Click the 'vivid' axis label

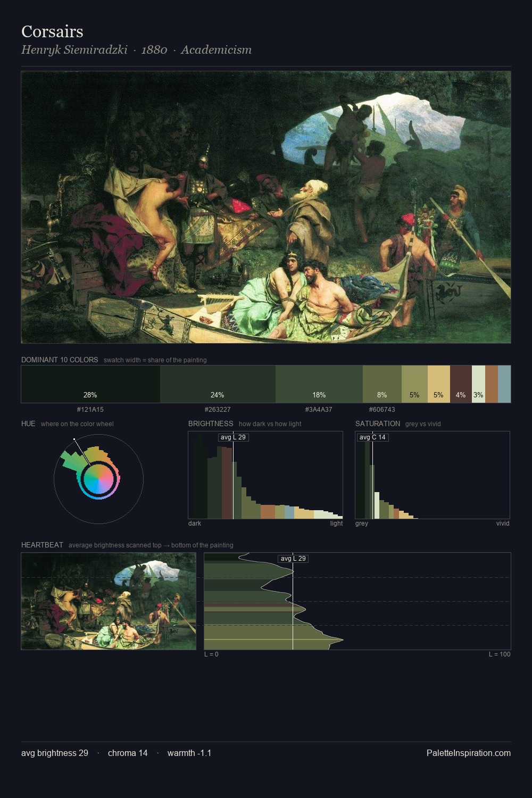tap(503, 523)
